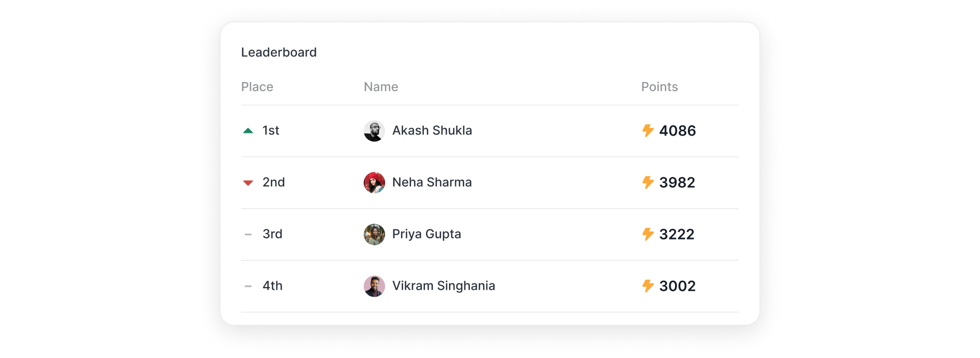Open Neha Sharma's avatar photo
980x358 pixels.
click(374, 182)
